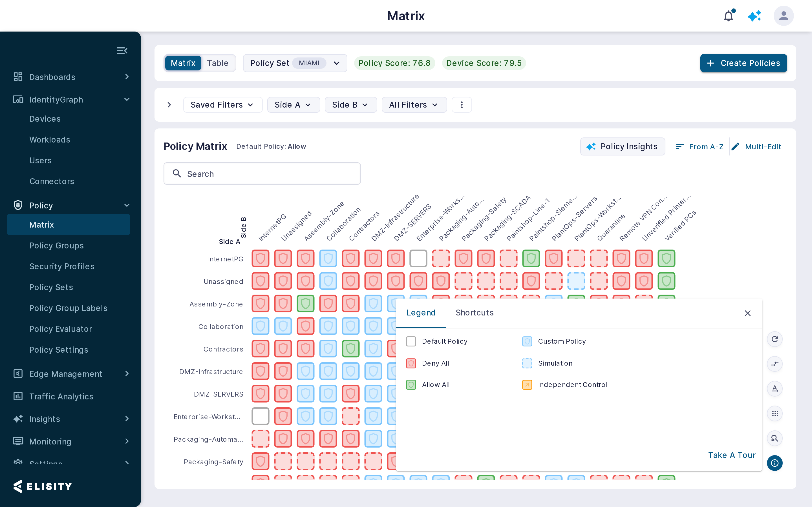Screen dimensions: 812x507
Task: Click the AI sparkle icon in header
Action: click(x=754, y=16)
